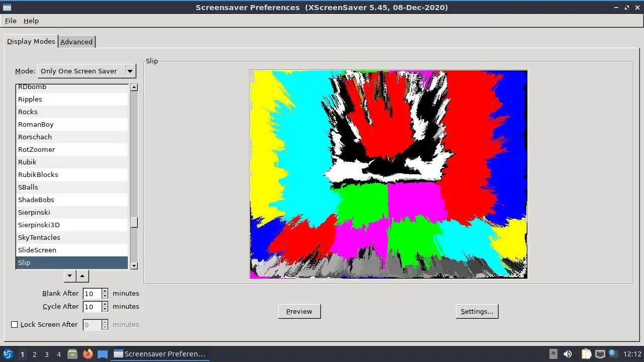Select Rubik in the screensaver list
644x362 pixels.
point(72,162)
